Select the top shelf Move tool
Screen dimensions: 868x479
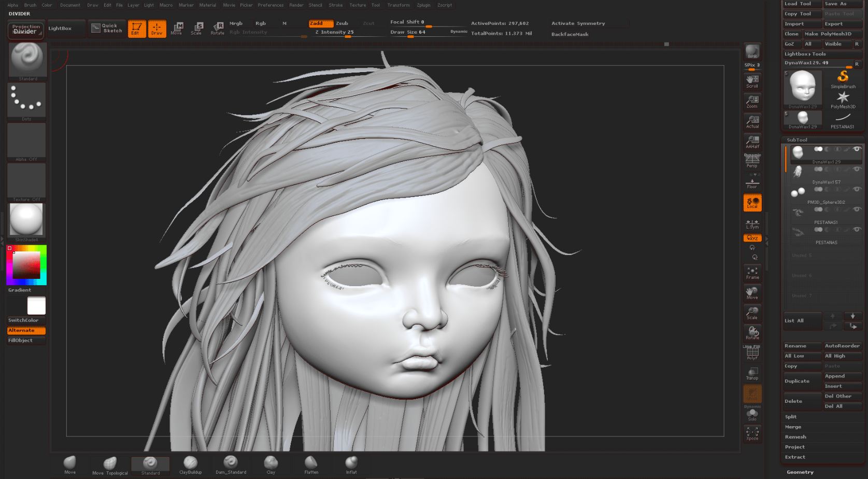click(x=177, y=29)
